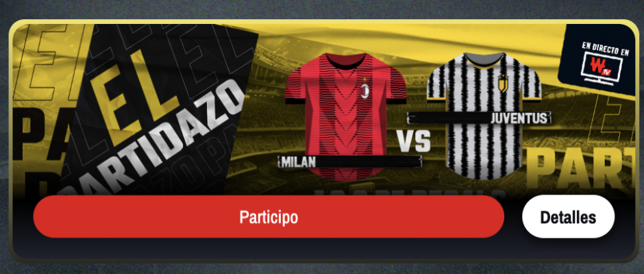Click the striped Juventus jersey
Screen dimensions: 644x274
click(x=484, y=116)
